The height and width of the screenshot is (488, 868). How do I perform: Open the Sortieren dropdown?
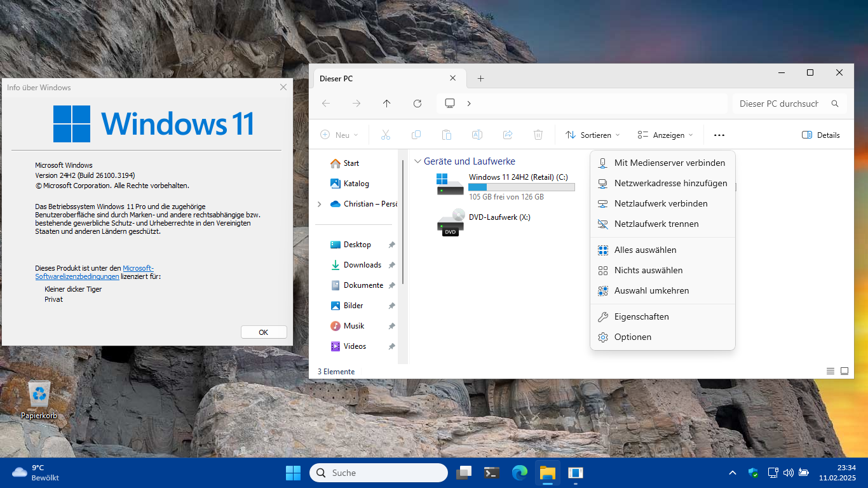592,135
